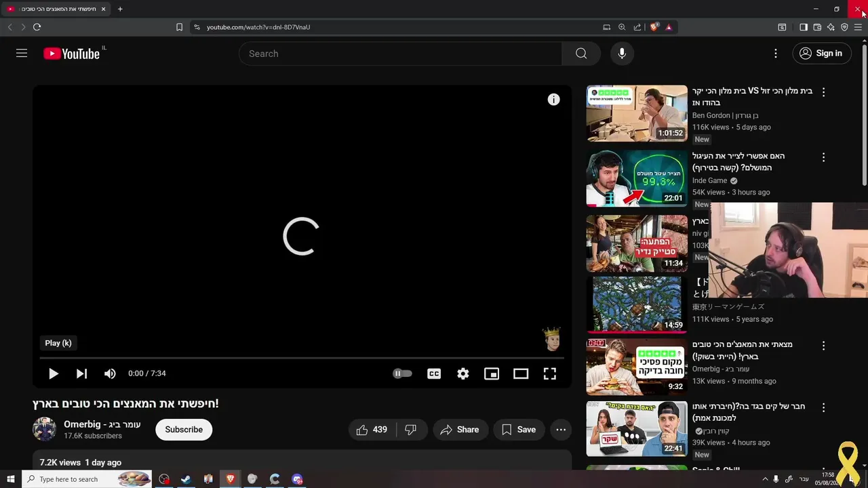This screenshot has height=488, width=868.
Task: Open options for the 22:41 video
Action: pos(824,407)
